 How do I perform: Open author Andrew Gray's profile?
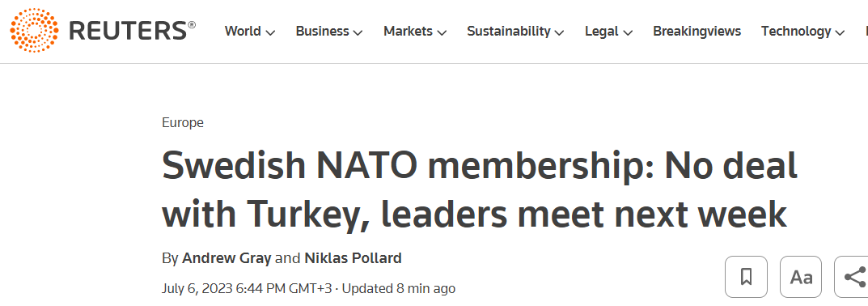point(227,258)
